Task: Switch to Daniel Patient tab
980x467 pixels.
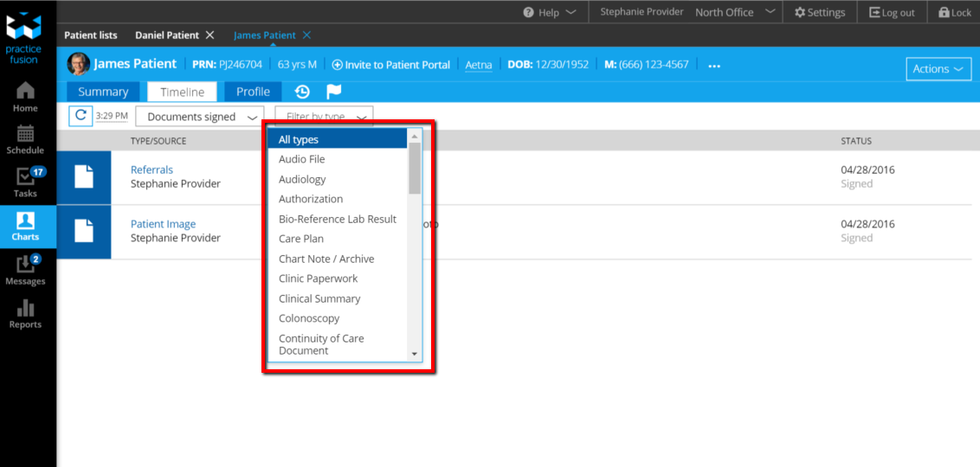Action: tap(167, 35)
